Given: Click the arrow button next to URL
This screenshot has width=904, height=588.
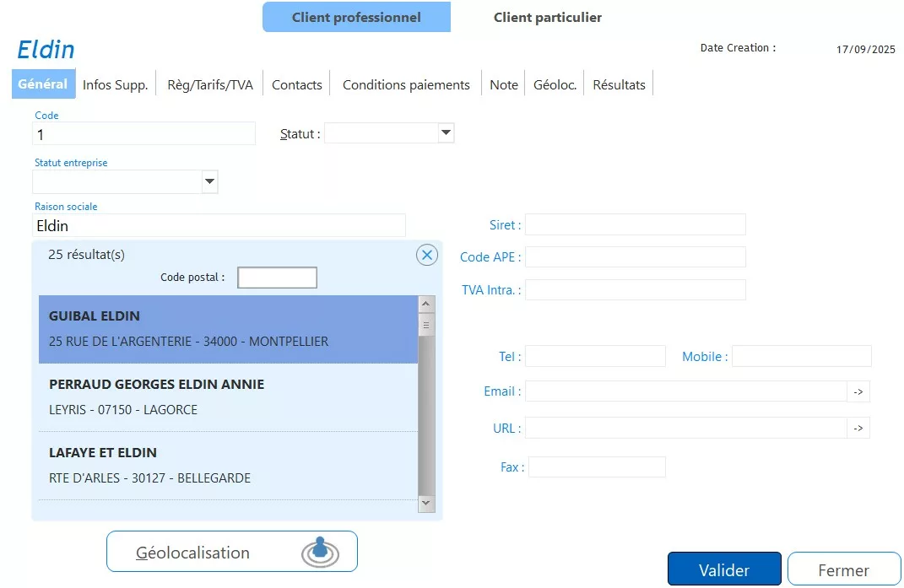Looking at the screenshot, I should click(858, 429).
